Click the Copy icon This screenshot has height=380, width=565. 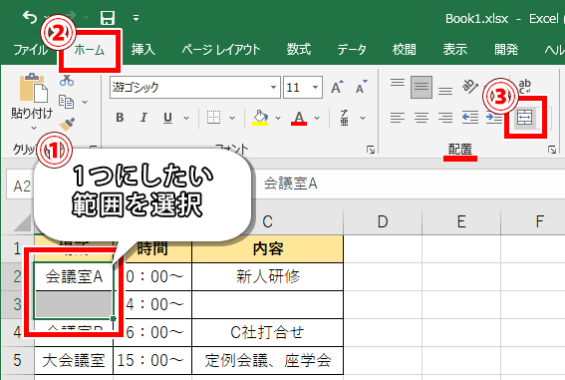pos(66,102)
